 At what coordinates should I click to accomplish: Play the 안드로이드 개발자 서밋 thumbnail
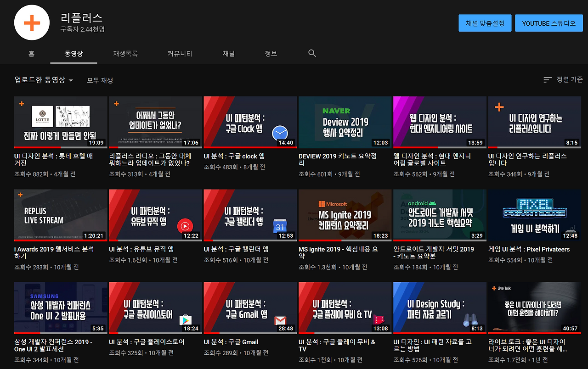point(440,215)
